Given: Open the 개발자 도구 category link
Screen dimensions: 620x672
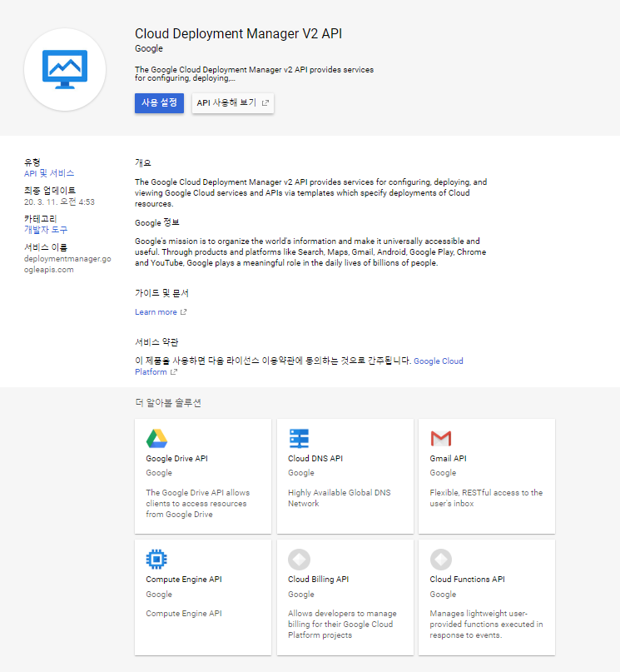Looking at the screenshot, I should (x=46, y=230).
